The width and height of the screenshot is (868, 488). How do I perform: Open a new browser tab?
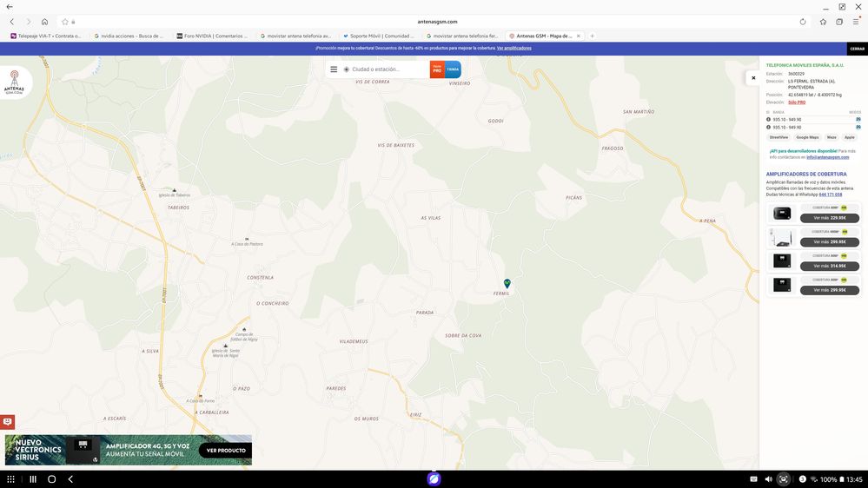pyautogui.click(x=593, y=36)
